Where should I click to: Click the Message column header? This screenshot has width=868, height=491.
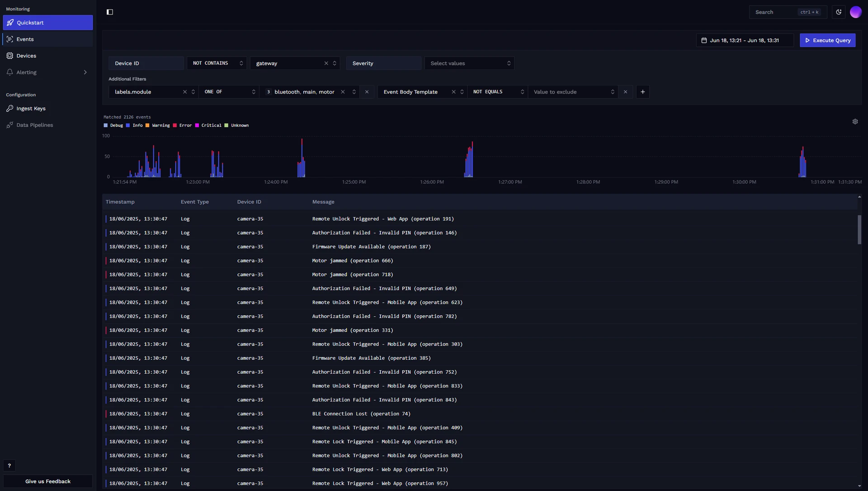pyautogui.click(x=323, y=202)
